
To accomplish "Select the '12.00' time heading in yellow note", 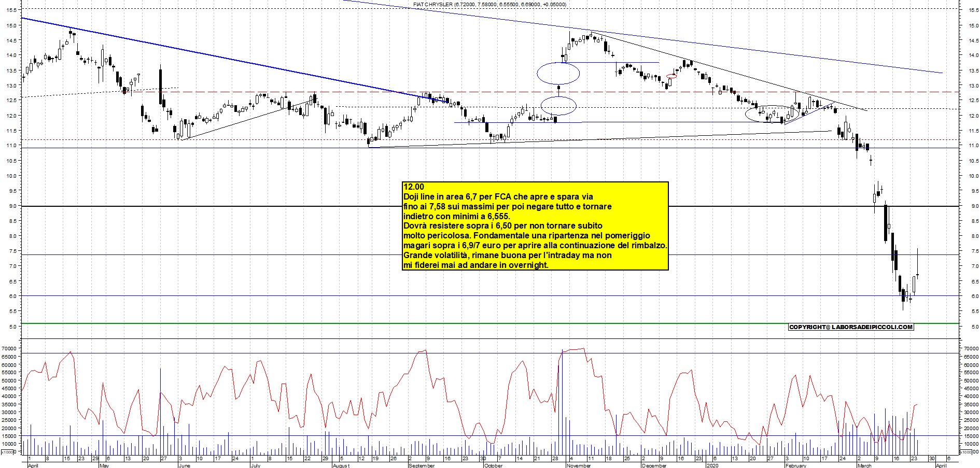I will tap(414, 187).
